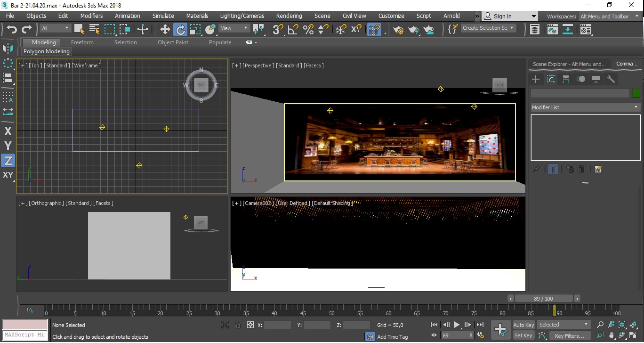Open the Civil View menu

tap(354, 16)
